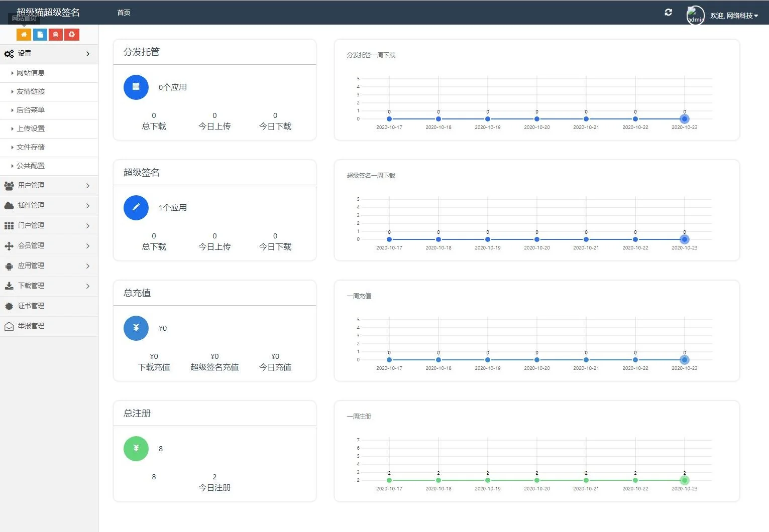
Task: Open the 举报管理 menu item
Action: coord(31,326)
